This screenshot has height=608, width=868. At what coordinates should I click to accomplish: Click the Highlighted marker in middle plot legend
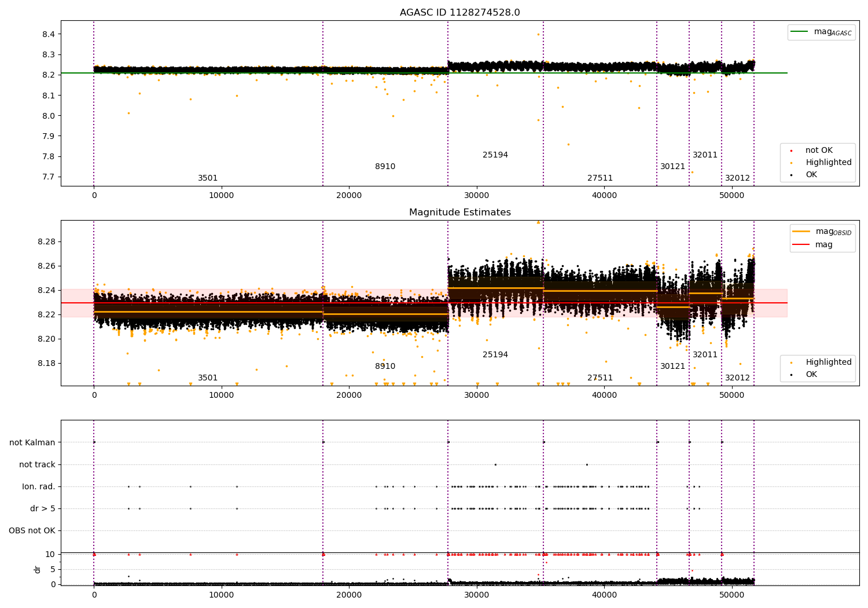click(x=791, y=362)
